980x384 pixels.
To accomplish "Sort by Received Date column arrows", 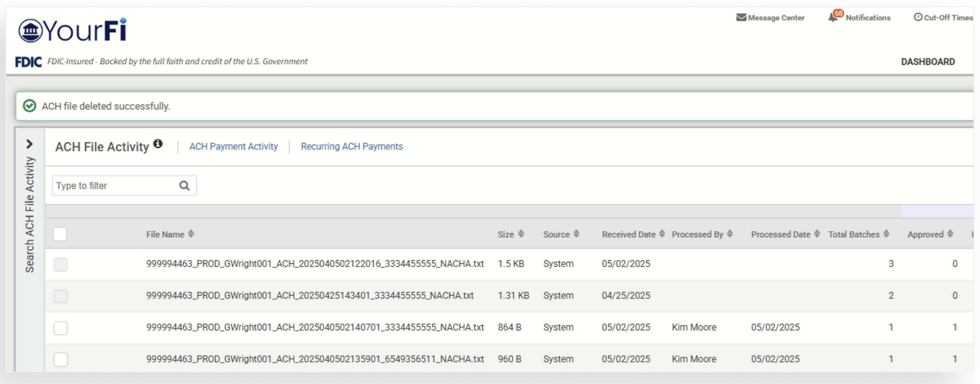I will (x=662, y=234).
